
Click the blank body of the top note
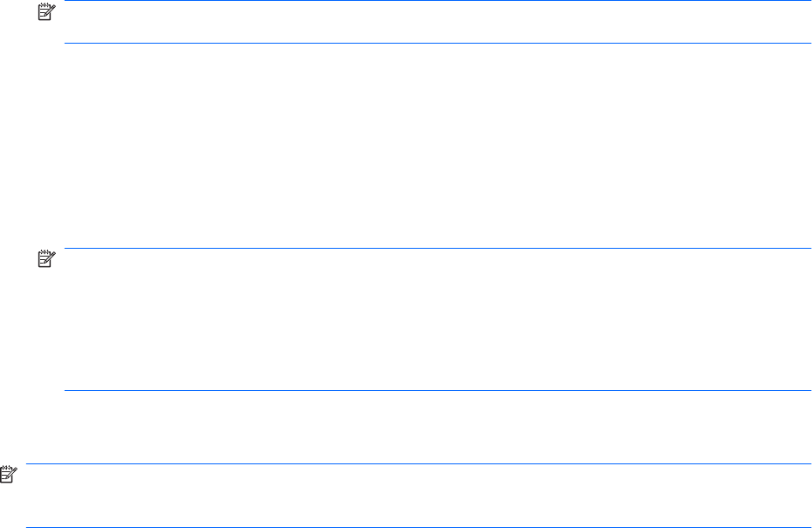(437, 23)
